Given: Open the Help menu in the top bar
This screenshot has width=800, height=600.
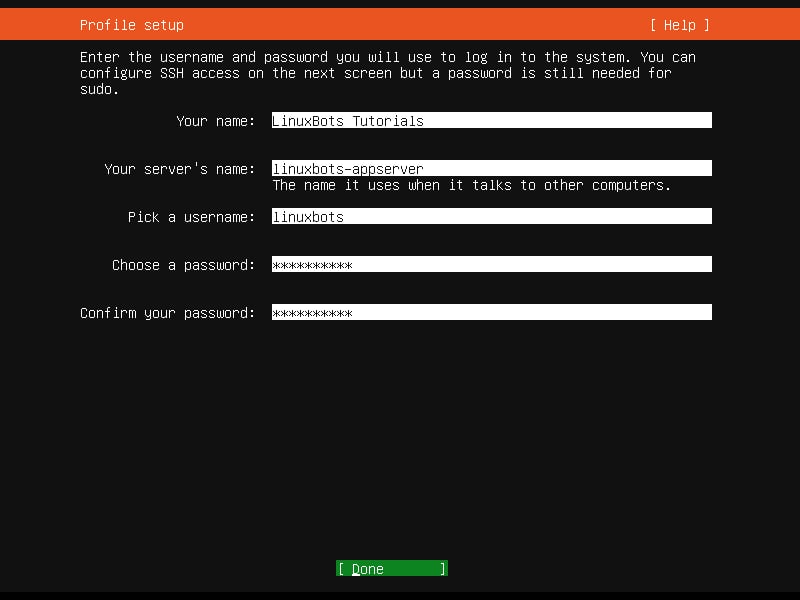Looking at the screenshot, I should 680,24.
